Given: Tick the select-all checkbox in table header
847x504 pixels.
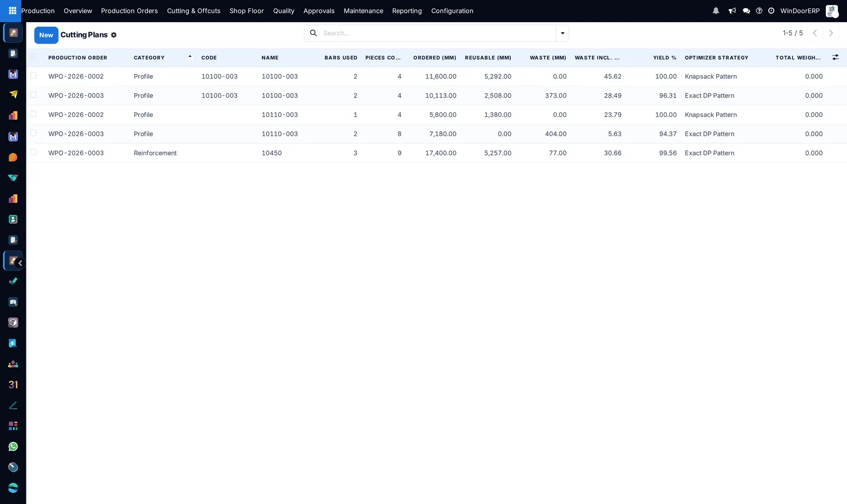Looking at the screenshot, I should [33, 57].
